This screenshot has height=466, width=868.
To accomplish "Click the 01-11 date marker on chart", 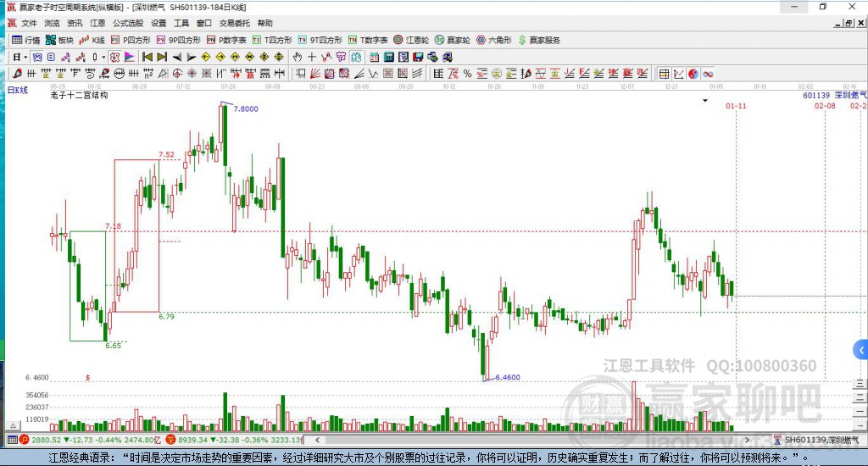I will tap(736, 106).
